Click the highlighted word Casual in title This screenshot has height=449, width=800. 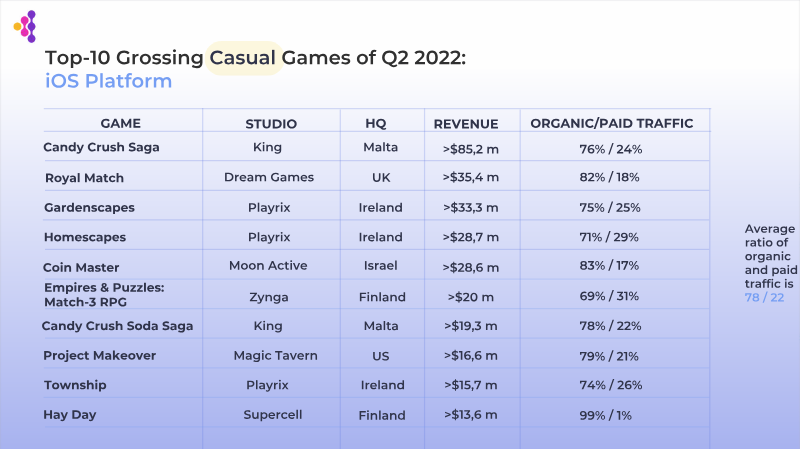click(x=244, y=58)
